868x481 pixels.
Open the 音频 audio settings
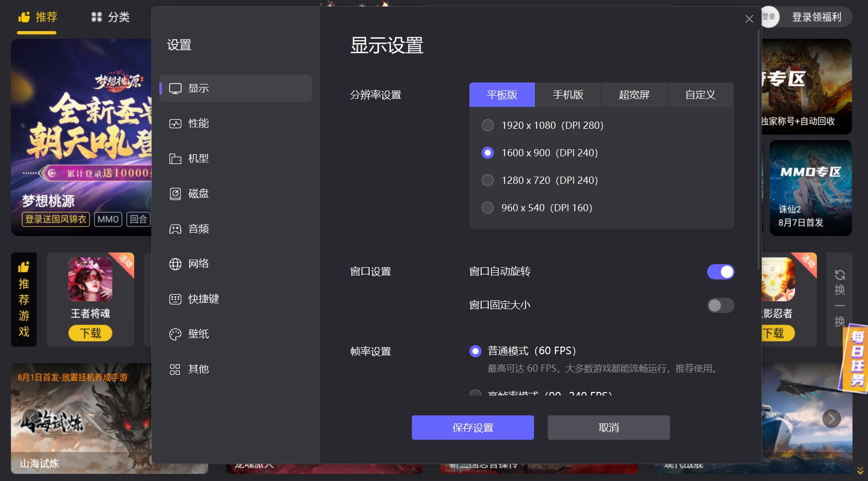[x=199, y=229]
